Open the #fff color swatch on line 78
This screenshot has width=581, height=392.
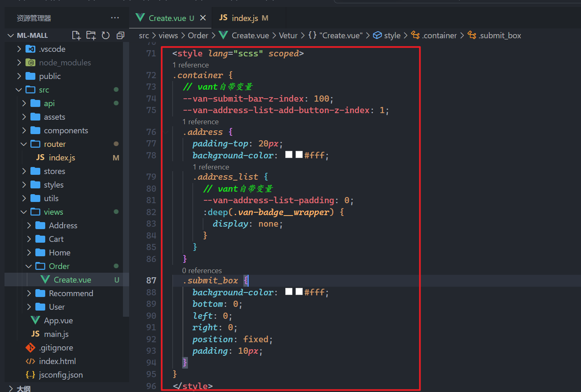pos(299,155)
